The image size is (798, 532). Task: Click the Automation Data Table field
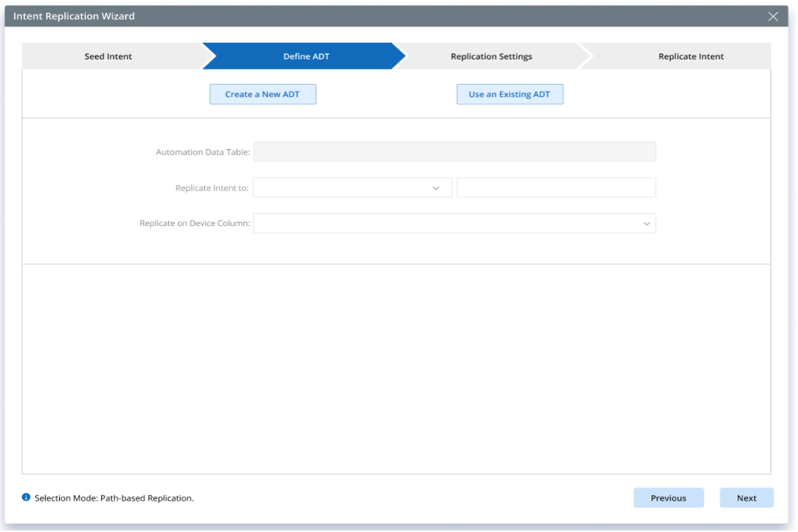pyautogui.click(x=454, y=152)
